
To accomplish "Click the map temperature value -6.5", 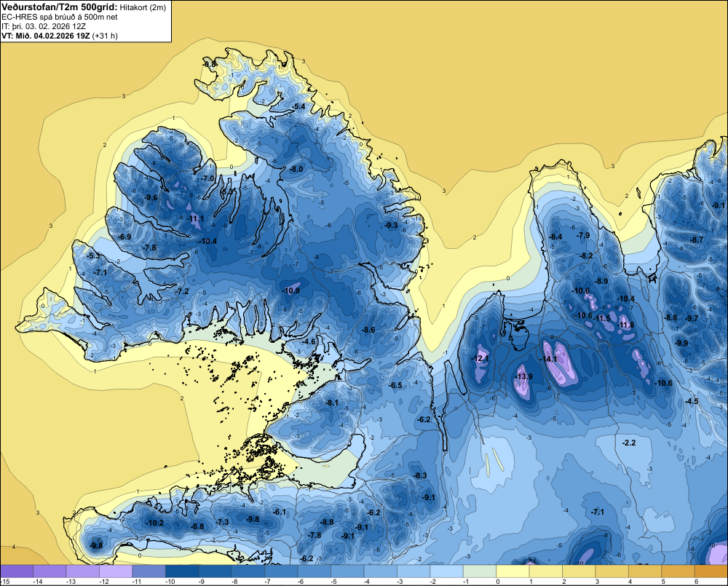I will click(395, 385).
